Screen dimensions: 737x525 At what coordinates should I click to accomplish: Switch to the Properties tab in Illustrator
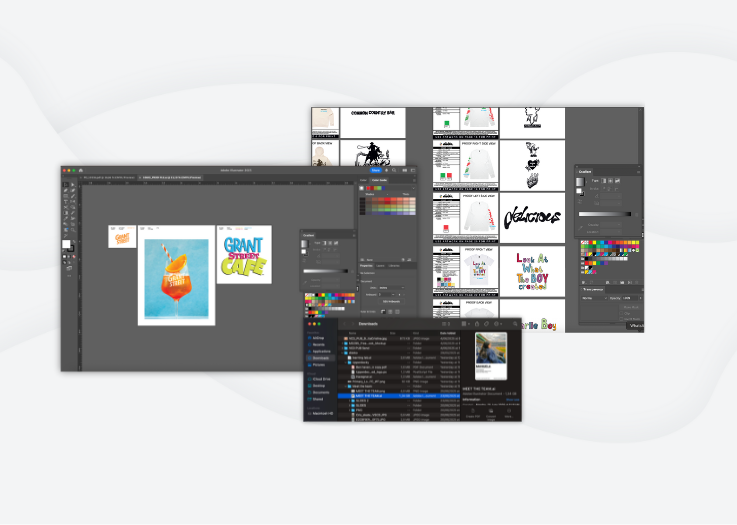[366, 266]
